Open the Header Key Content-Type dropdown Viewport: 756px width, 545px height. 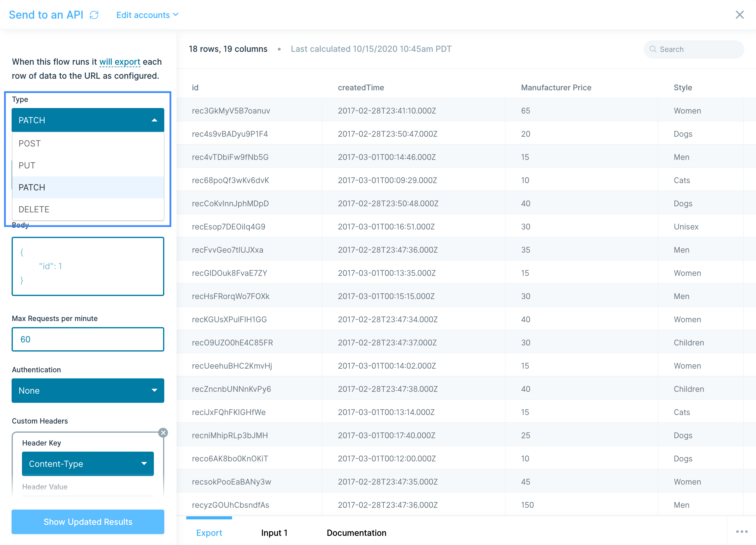point(88,464)
